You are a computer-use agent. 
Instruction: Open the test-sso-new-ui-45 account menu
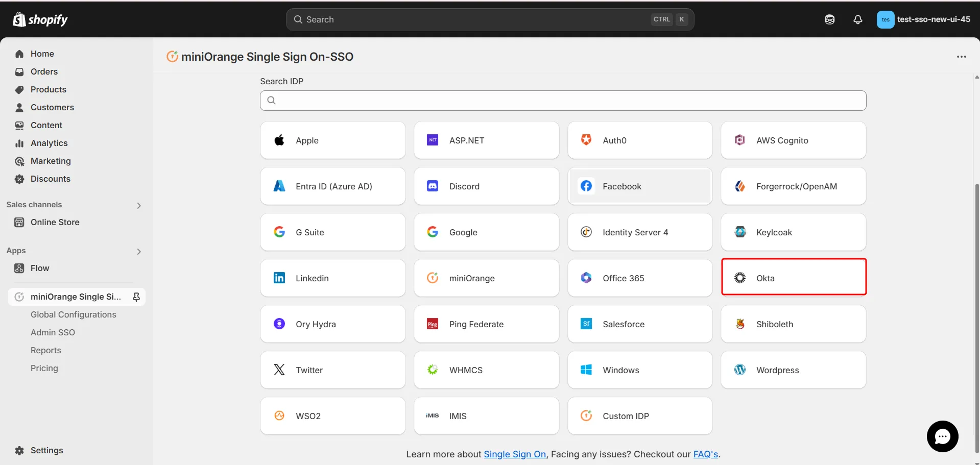(x=924, y=19)
